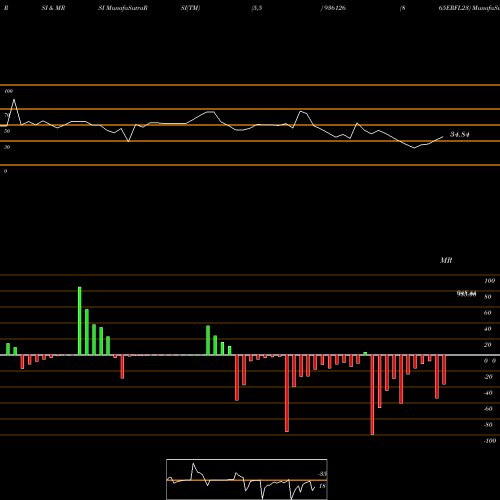The height and width of the screenshot is (500, 500).
Task: Click the 60 label on the MR axis
Action: click(488, 313)
